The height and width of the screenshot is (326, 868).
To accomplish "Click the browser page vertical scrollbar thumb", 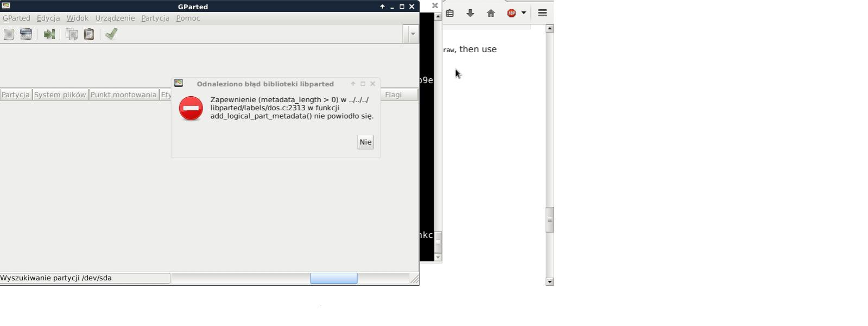I will 549,220.
